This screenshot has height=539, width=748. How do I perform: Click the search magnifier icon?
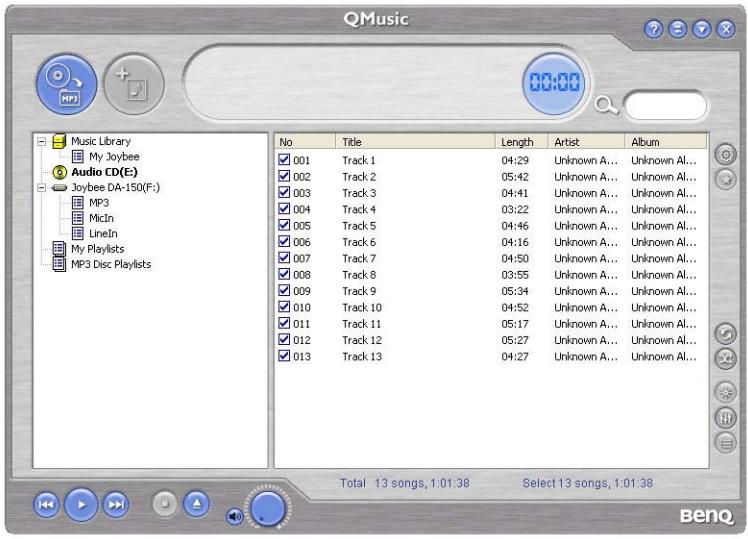tap(606, 105)
